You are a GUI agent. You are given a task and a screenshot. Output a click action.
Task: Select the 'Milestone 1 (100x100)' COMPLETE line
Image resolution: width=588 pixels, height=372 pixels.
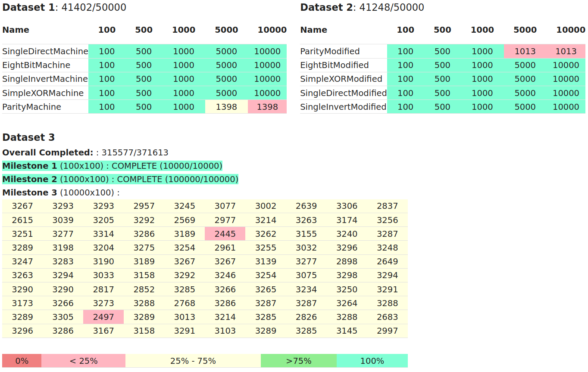[x=112, y=166]
